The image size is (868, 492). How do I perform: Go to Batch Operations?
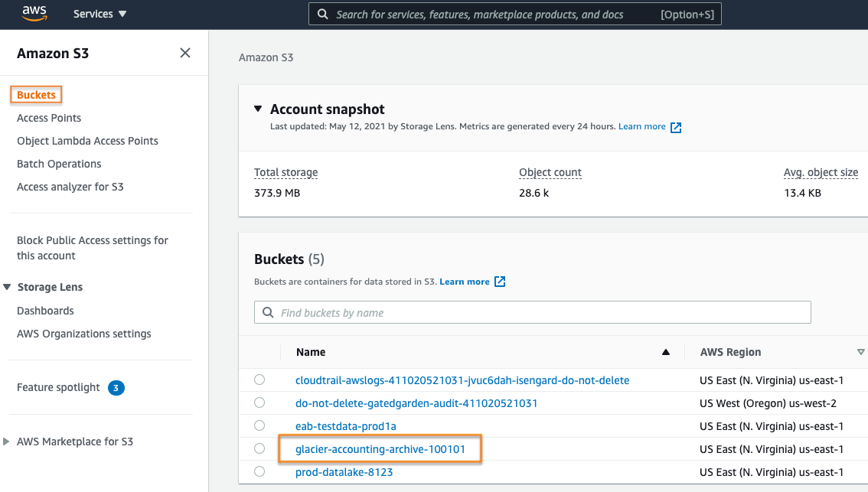(x=59, y=164)
